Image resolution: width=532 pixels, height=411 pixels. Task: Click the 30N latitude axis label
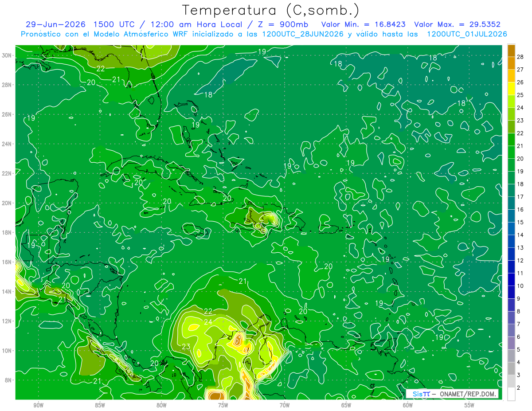8,55
